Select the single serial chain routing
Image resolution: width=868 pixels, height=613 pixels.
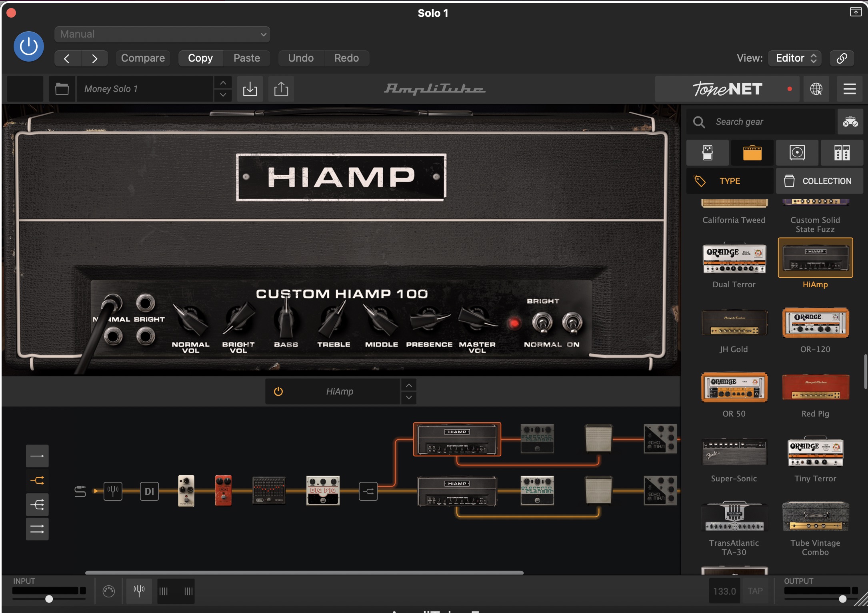pyautogui.click(x=37, y=456)
